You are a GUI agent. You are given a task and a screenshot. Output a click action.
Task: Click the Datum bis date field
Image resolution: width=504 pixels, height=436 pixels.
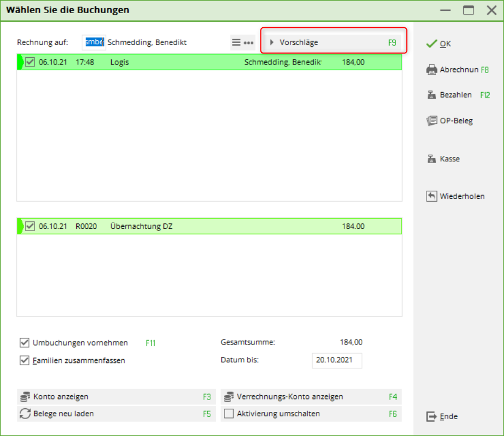(337, 360)
